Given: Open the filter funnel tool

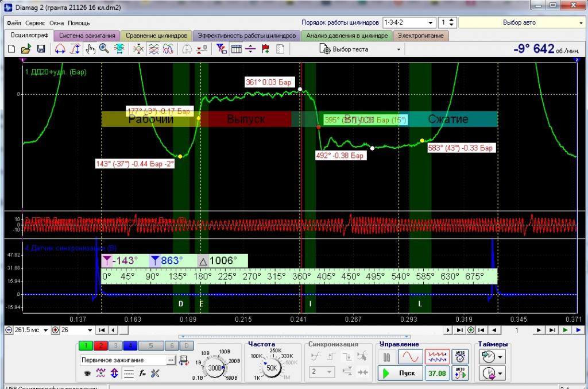Looking at the screenshot, I should (222, 49).
